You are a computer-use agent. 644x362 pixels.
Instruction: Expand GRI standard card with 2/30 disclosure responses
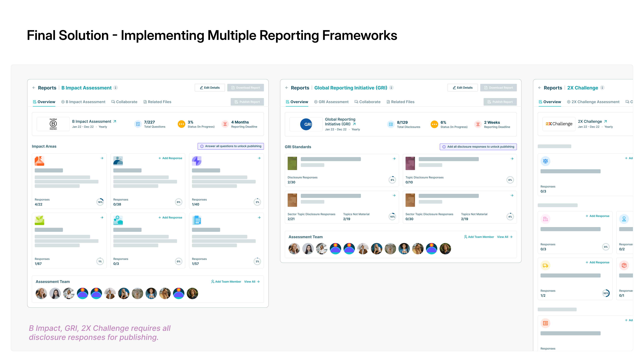click(394, 159)
